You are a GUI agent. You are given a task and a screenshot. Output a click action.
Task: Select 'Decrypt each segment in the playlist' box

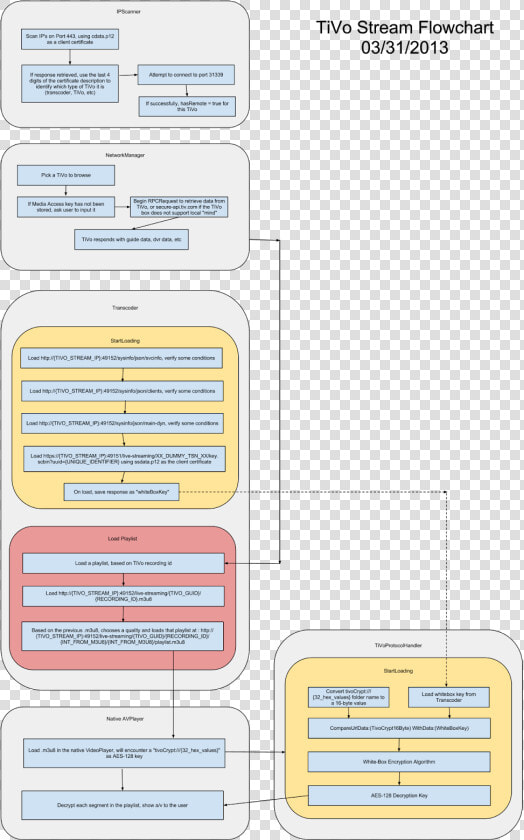pos(122,805)
